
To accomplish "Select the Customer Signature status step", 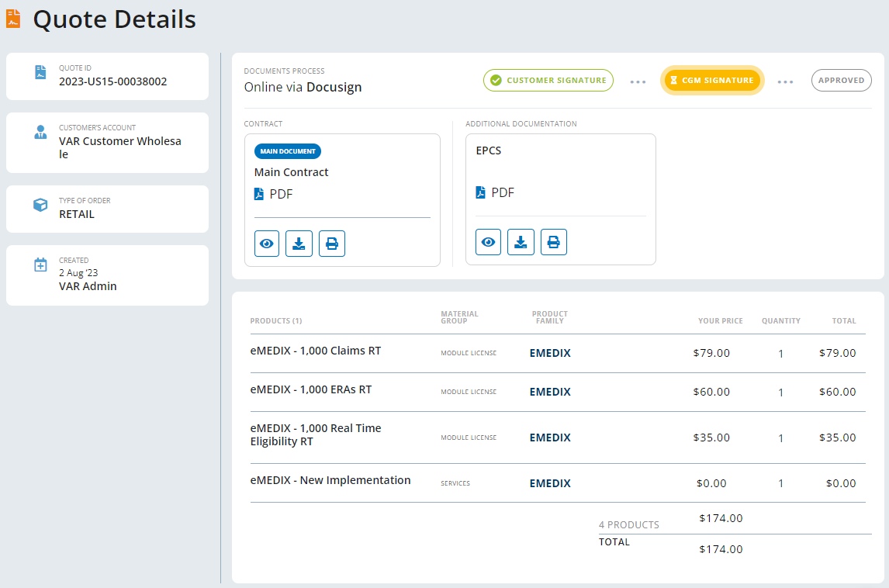I will click(x=548, y=81).
